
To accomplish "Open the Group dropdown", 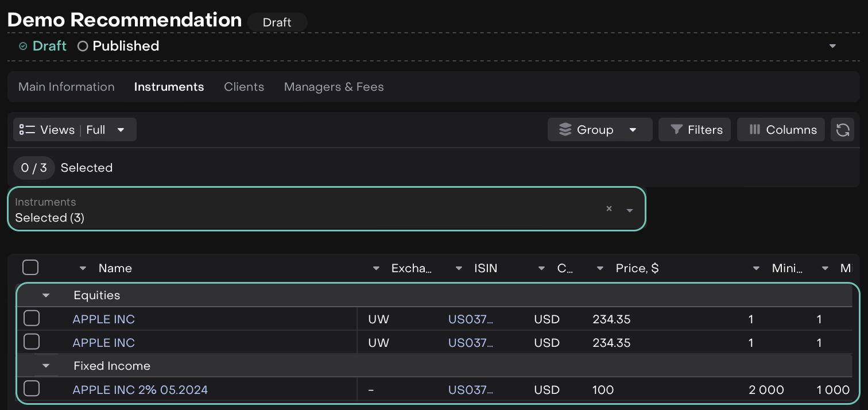I will click(x=600, y=130).
